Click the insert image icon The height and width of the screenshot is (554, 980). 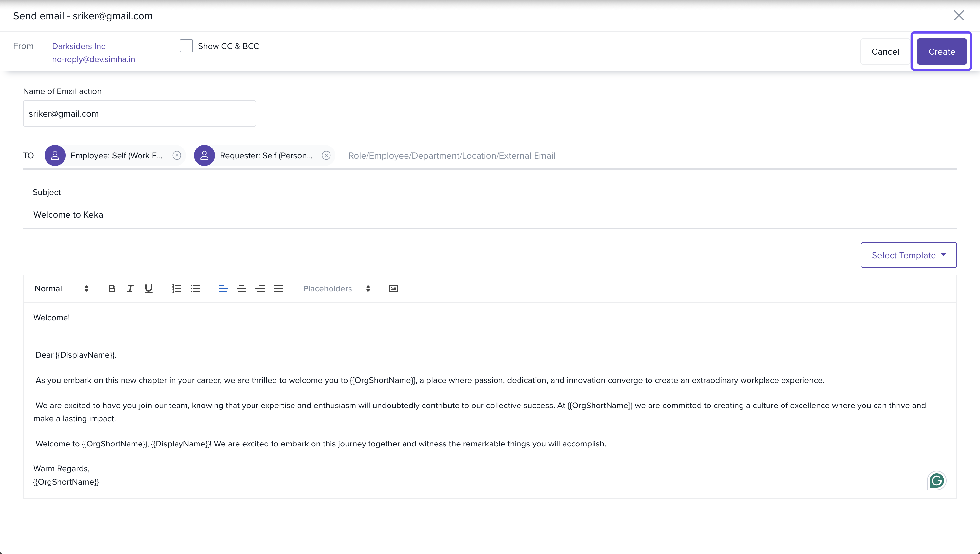click(393, 288)
